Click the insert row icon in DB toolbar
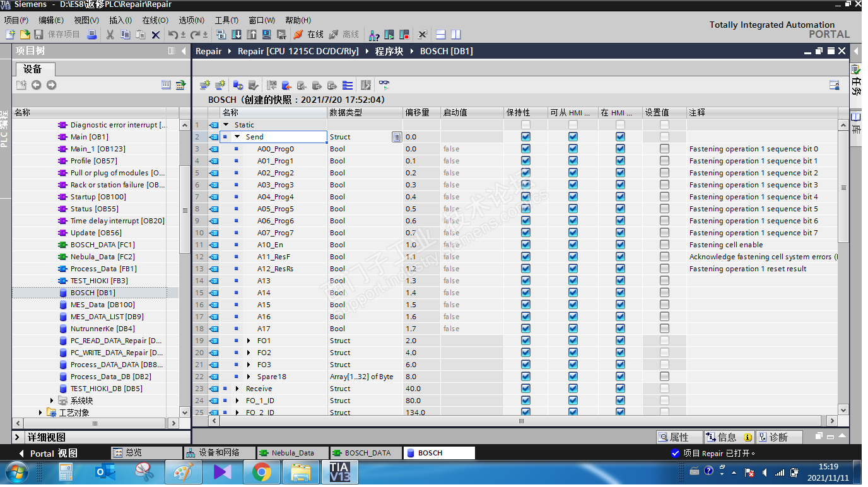 [x=205, y=85]
